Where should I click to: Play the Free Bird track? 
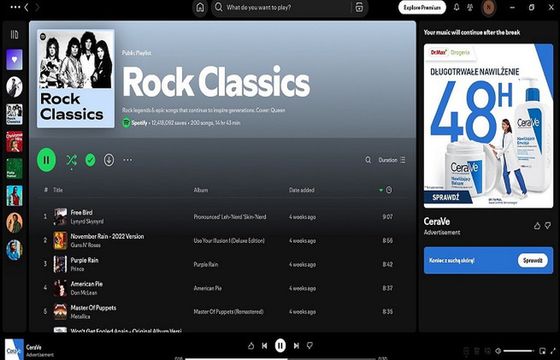(x=81, y=212)
